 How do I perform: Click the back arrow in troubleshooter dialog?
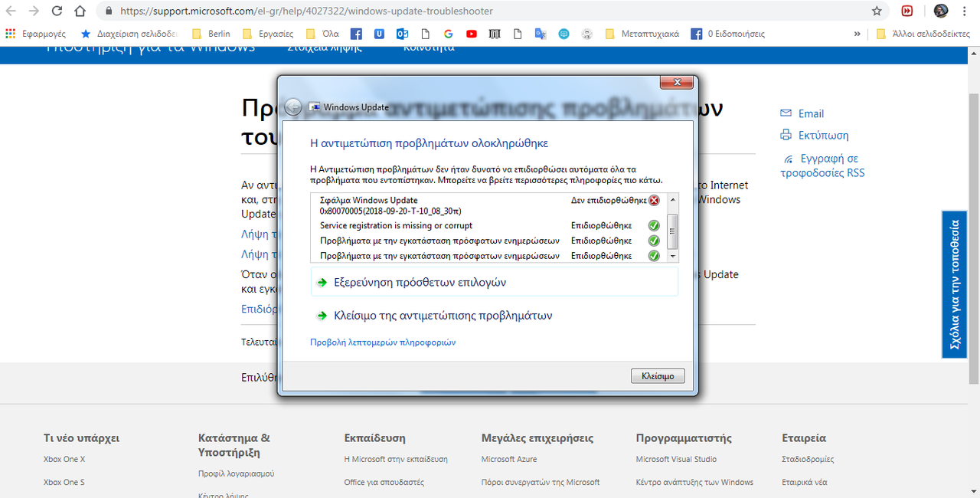(x=292, y=107)
